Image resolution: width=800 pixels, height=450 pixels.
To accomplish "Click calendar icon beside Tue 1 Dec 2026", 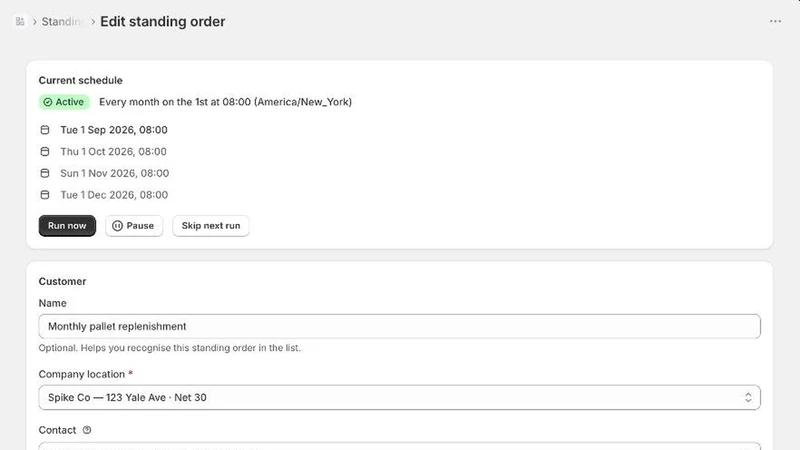I will [45, 195].
